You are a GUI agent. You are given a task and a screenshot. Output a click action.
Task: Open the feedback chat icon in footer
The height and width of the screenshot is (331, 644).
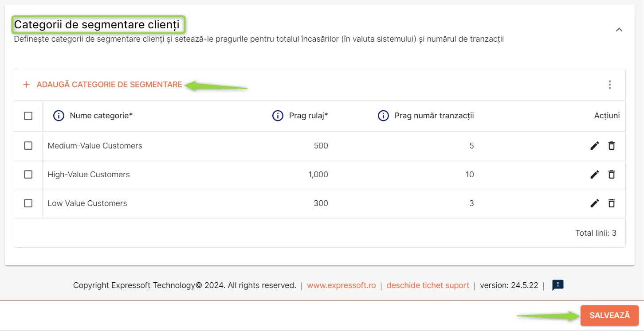pos(558,285)
